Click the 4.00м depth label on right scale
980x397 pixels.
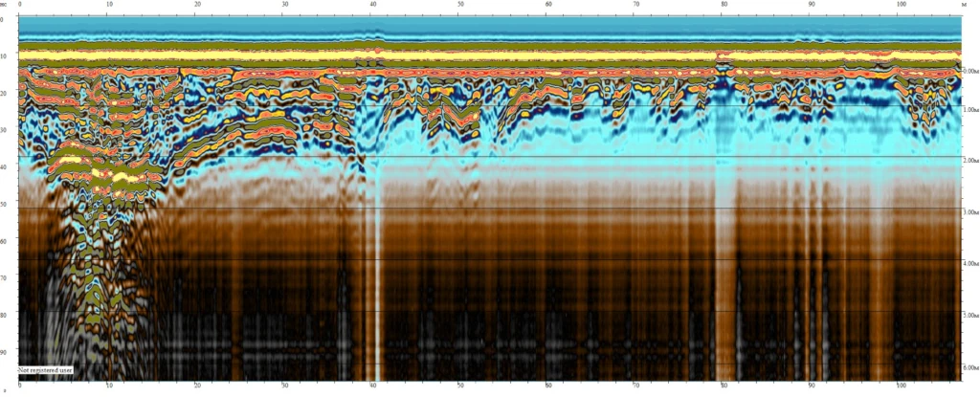969,264
